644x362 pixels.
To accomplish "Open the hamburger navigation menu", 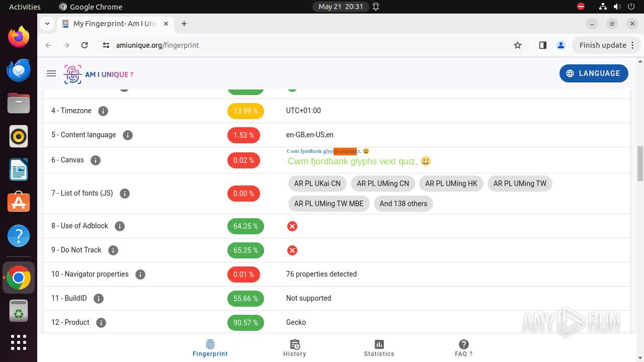I will tap(51, 73).
